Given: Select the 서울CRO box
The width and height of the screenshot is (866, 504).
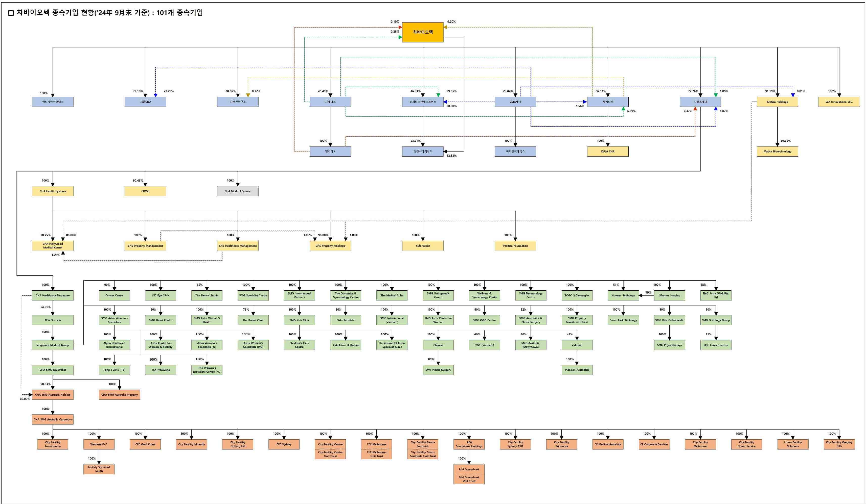Looking at the screenshot, I should click(x=145, y=102).
